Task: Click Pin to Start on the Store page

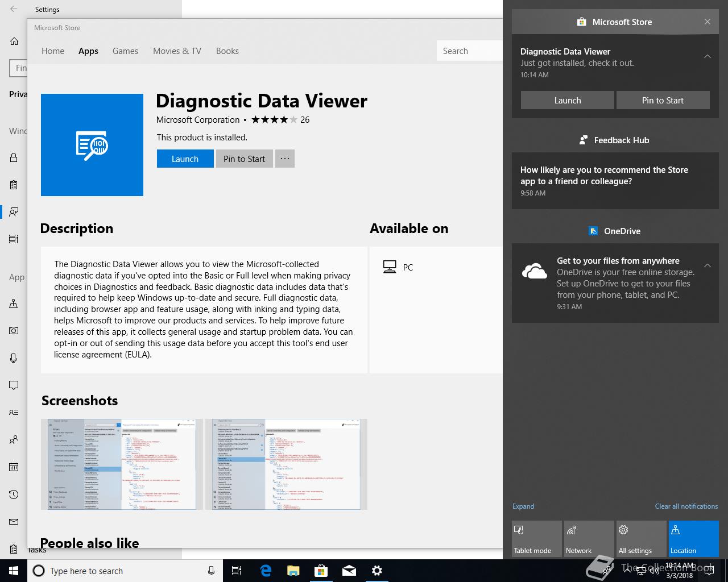Action: [245, 159]
